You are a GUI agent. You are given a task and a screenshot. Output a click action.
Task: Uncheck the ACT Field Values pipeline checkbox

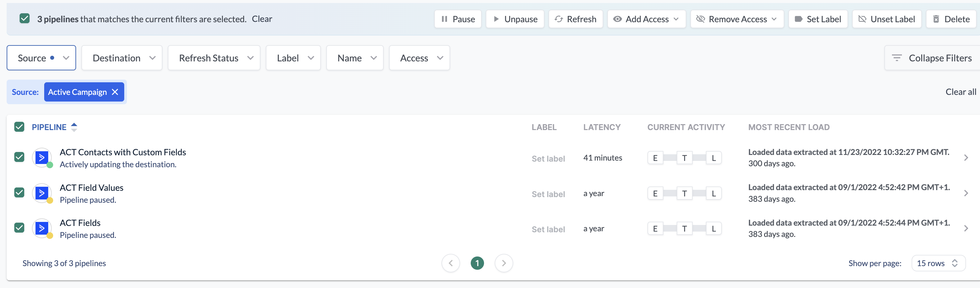19,193
